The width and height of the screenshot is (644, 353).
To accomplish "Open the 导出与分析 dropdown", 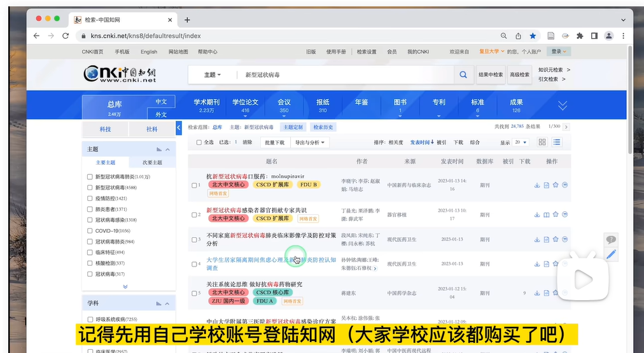I will click(310, 142).
